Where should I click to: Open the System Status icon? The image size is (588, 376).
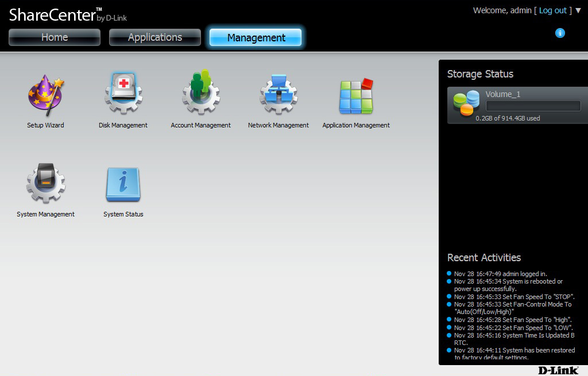(123, 184)
